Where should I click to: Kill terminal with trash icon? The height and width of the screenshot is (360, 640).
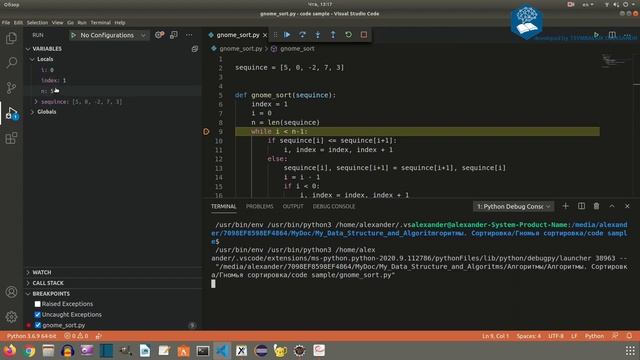[596, 206]
